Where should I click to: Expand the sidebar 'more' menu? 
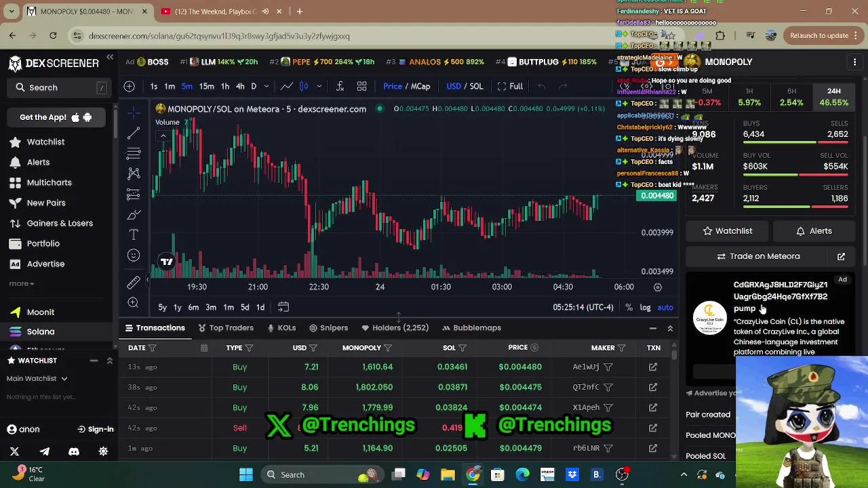[22, 283]
